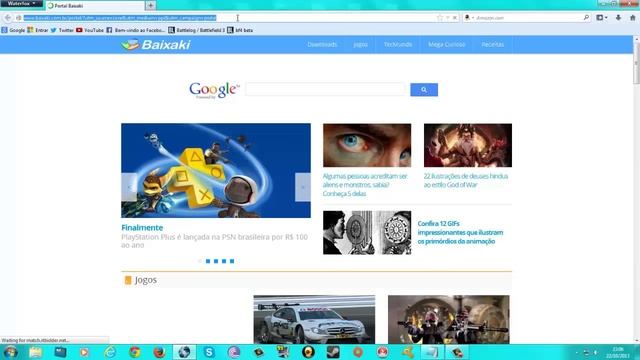The width and height of the screenshot is (640, 360).
Task: Open the blue eye article thumbnail
Action: (x=367, y=145)
